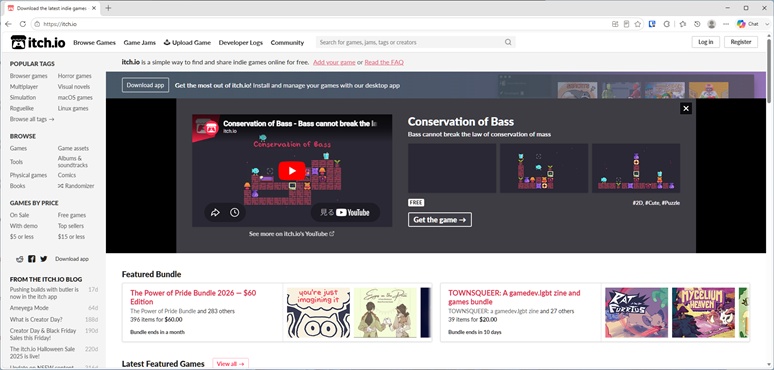Click View all for Latest Featured Games

(231, 364)
